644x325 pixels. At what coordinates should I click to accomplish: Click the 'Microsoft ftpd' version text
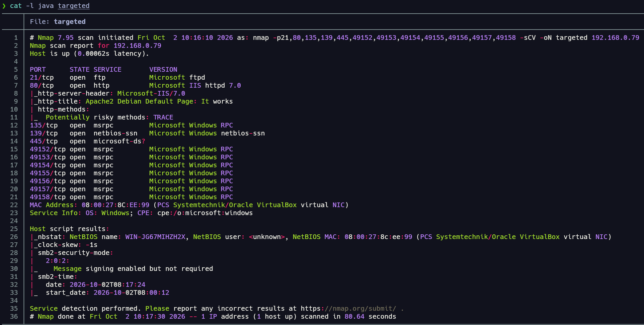pyautogui.click(x=177, y=77)
